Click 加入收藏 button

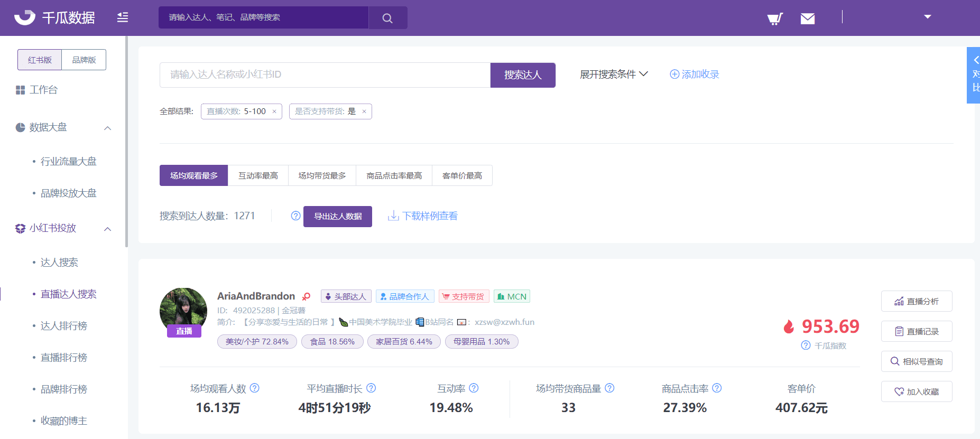917,391
